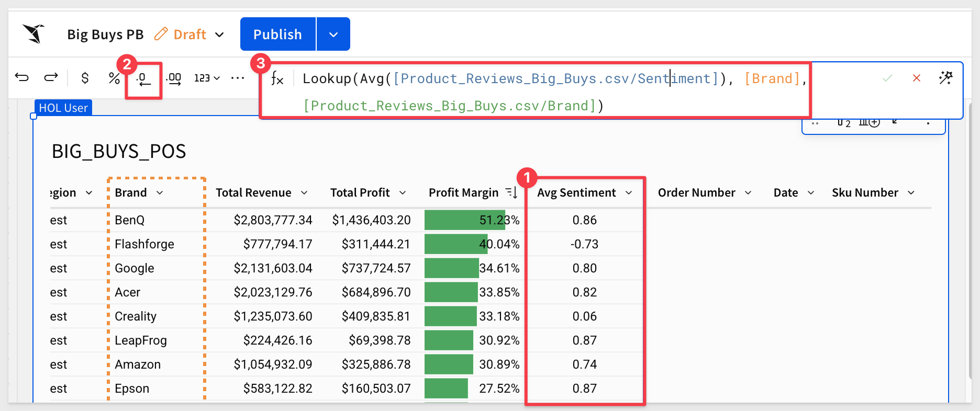This screenshot has width=980, height=411.
Task: Open the Avg Sentiment column menu
Action: tap(629, 193)
